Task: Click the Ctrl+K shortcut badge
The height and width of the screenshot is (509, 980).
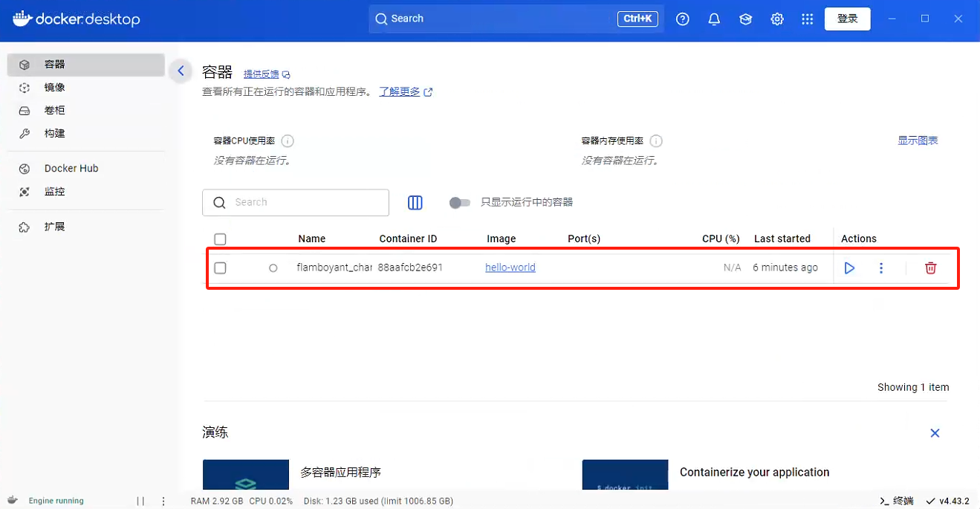Action: point(637,19)
